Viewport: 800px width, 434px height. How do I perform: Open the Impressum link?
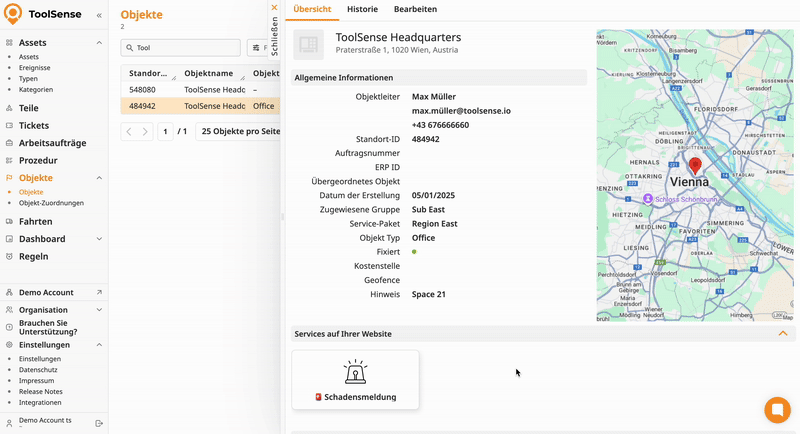coord(36,380)
